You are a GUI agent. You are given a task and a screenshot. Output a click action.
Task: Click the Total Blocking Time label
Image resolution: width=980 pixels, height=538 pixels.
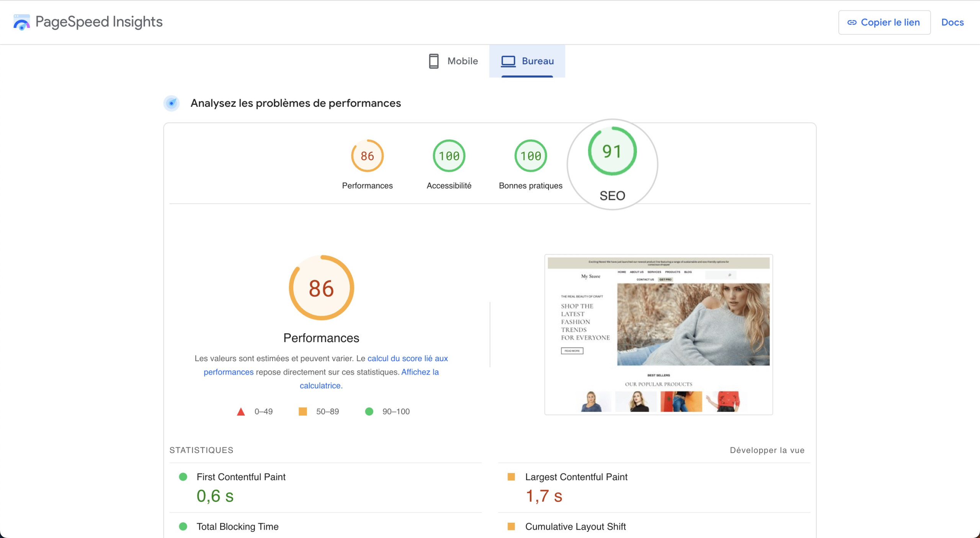237,527
